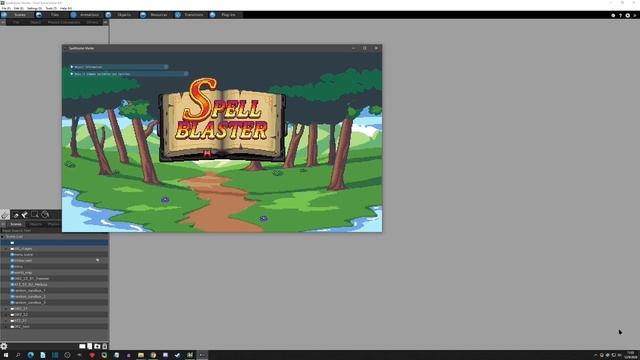
Task: Open the File menu
Action: click(x=6, y=8)
